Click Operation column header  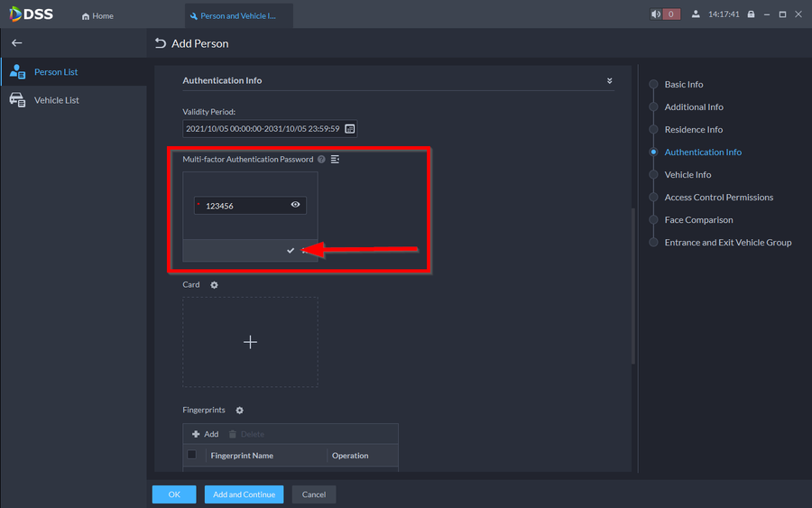tap(350, 456)
